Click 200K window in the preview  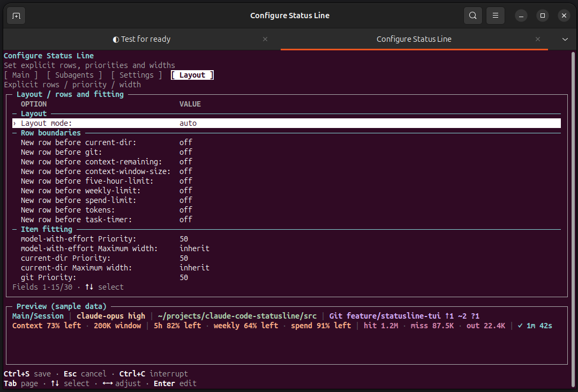[x=117, y=326]
